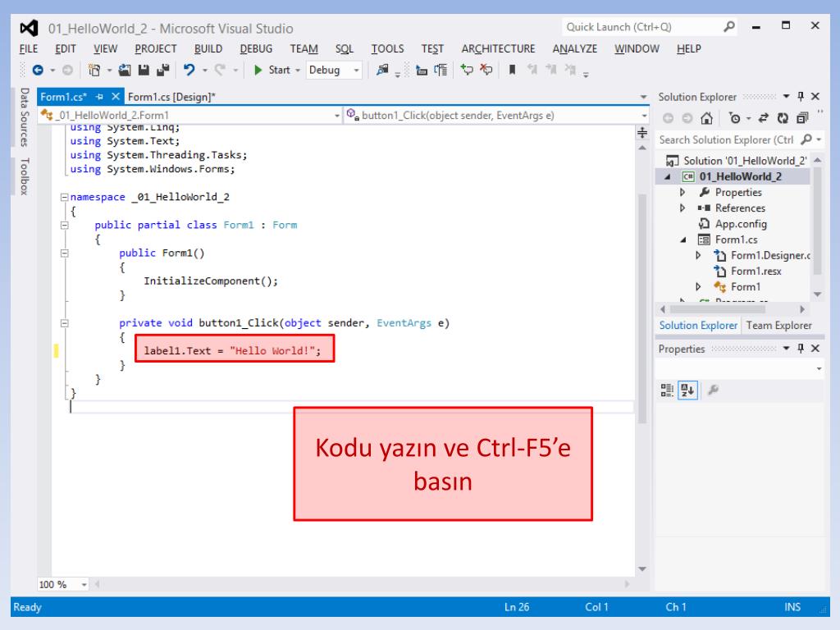Click the Navigate Backward arrow icon

[x=38, y=71]
